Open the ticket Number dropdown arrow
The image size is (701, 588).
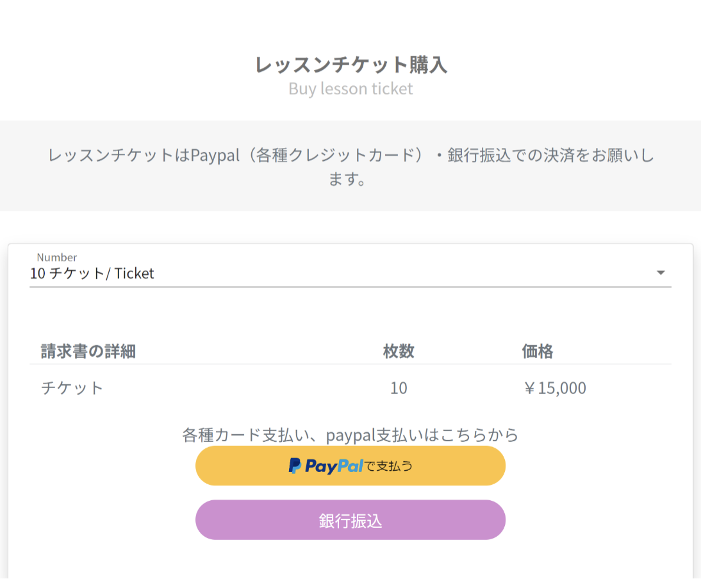(x=661, y=273)
